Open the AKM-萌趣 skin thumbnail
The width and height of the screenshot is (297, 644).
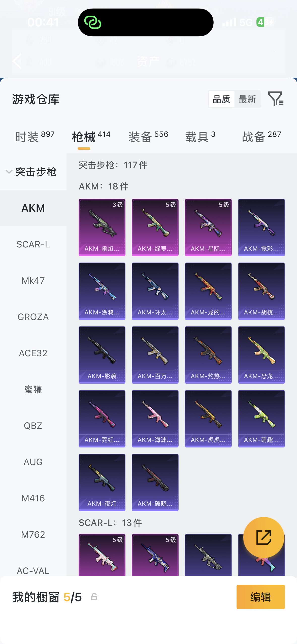coord(261,419)
